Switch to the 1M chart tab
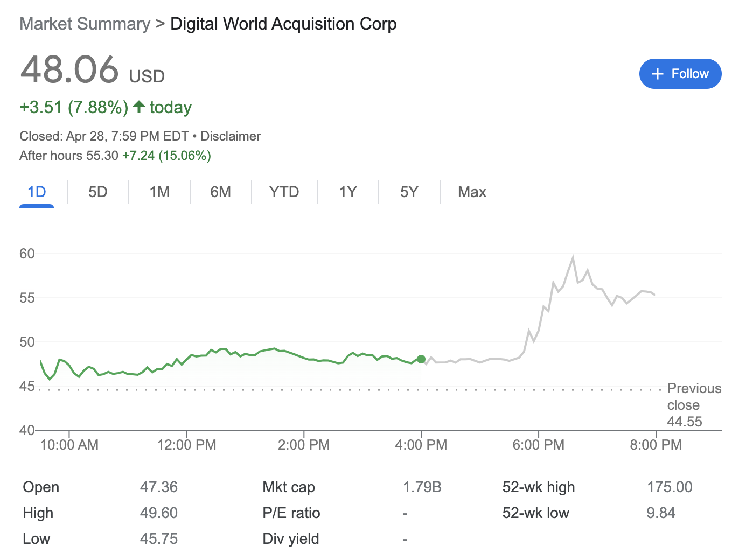 (x=159, y=192)
